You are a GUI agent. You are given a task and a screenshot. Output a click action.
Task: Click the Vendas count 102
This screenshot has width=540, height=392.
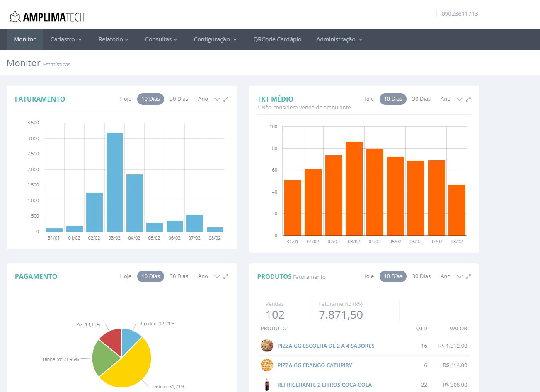click(275, 315)
